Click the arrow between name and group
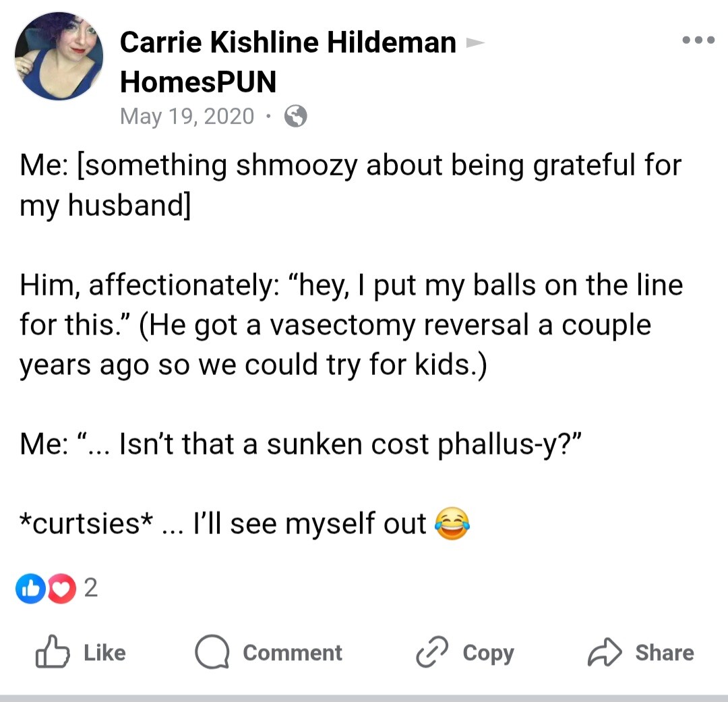The image size is (728, 702). [x=475, y=43]
